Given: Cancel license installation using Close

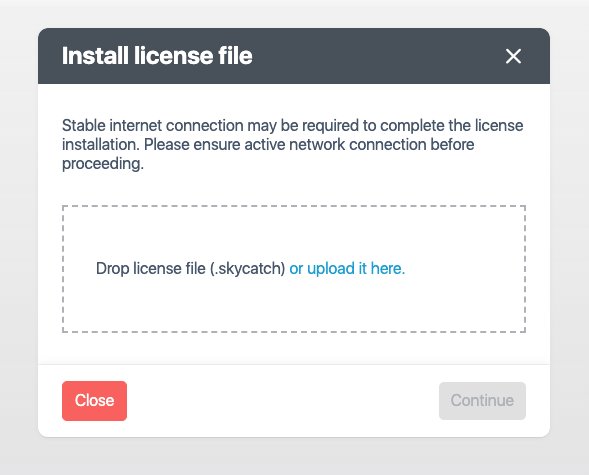Looking at the screenshot, I should (x=94, y=401).
